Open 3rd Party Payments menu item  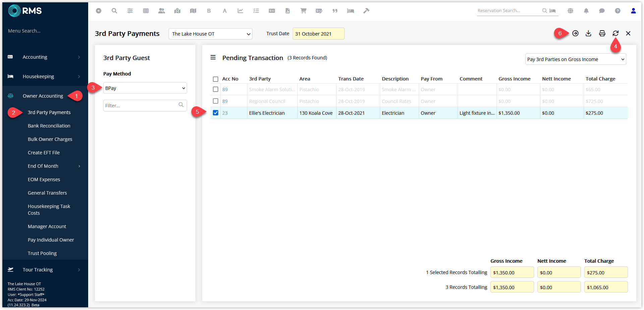pos(49,112)
